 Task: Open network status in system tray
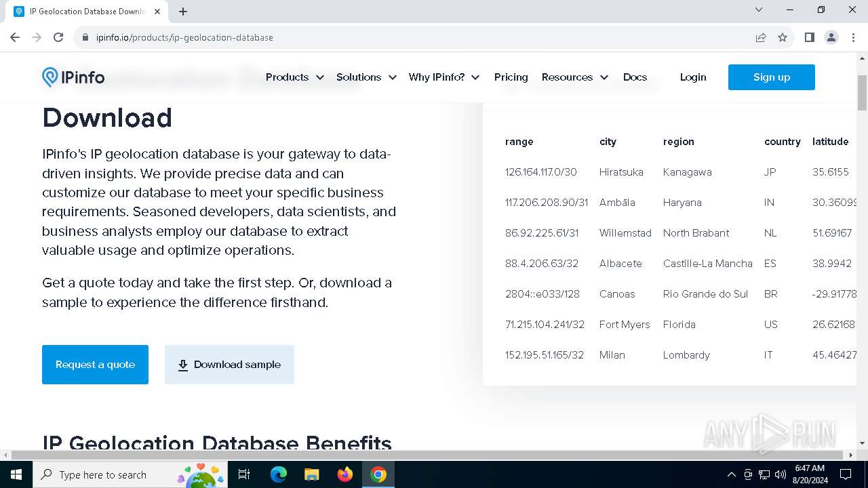pyautogui.click(x=764, y=474)
